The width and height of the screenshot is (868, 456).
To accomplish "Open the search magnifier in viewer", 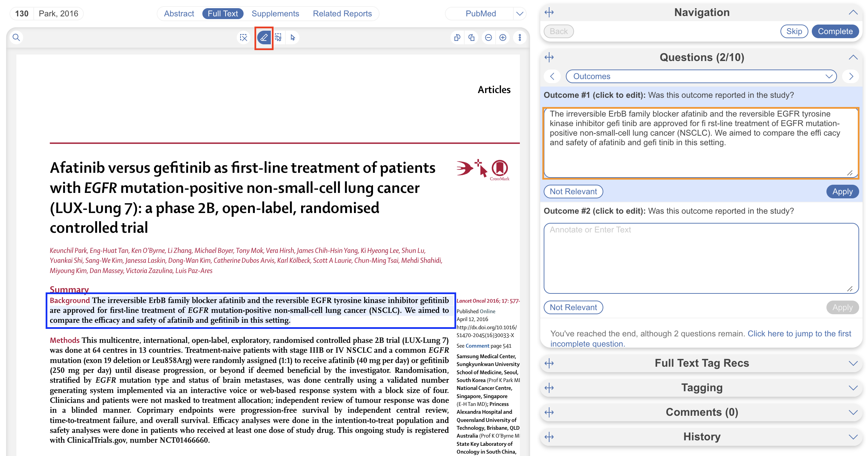I will 16,37.
